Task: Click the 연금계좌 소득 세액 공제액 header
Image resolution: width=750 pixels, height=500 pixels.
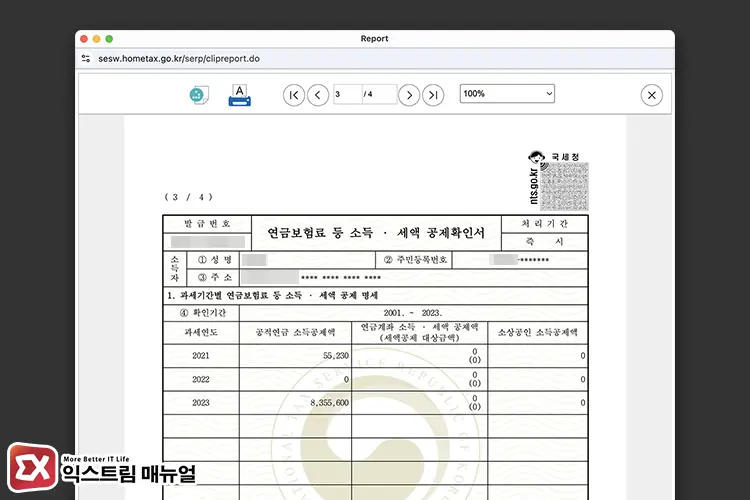Action: coord(419,333)
